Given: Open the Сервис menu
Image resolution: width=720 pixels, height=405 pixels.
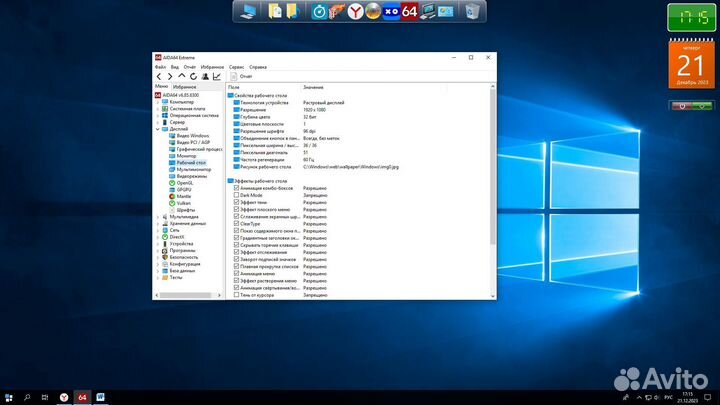Looking at the screenshot, I should 236,67.
